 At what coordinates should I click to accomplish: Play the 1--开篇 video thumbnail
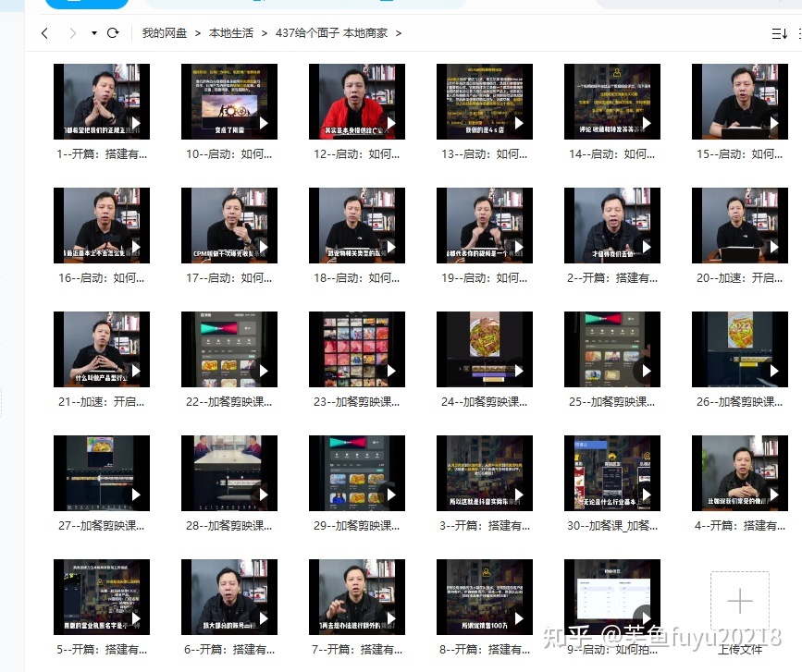pyautogui.click(x=102, y=102)
